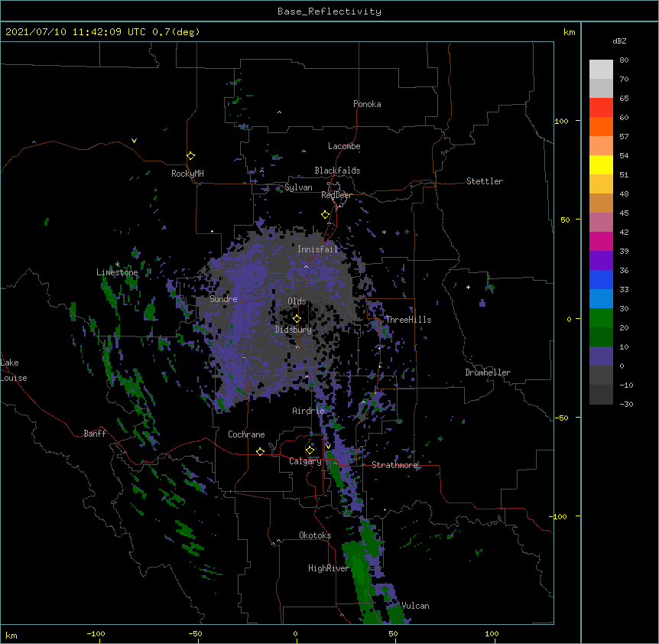Screen dimensions: 659x644
Task: Click the Stettler city label
Action: click(x=485, y=181)
